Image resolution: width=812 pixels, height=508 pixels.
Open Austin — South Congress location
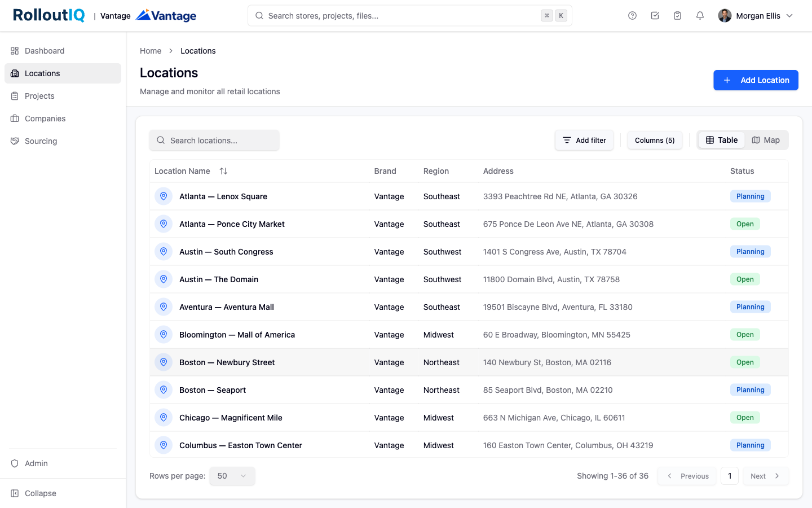point(226,252)
